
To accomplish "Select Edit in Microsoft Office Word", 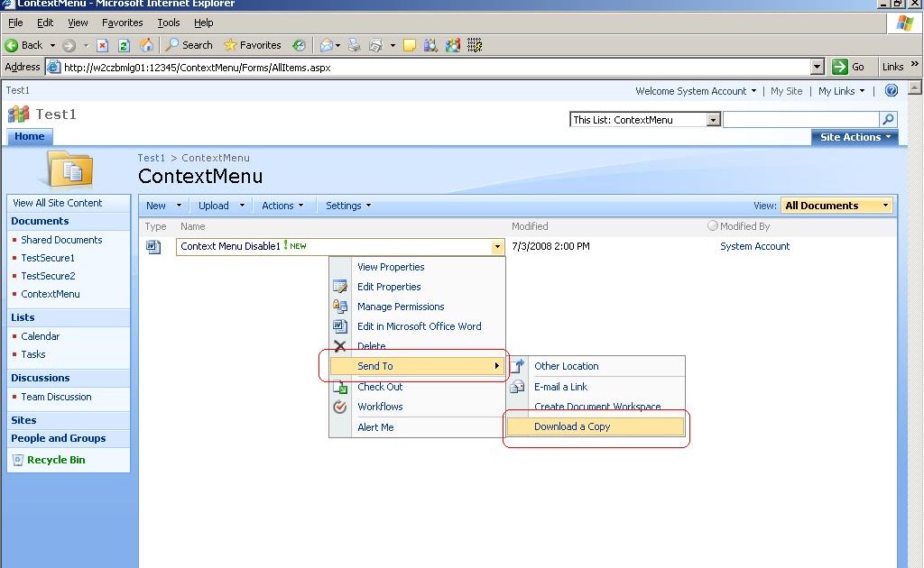I will [417, 326].
